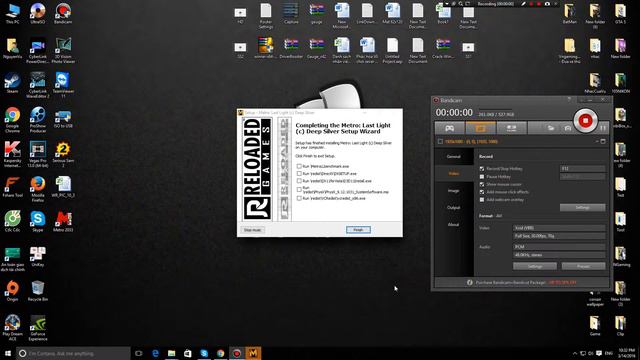Stop recording with Bandicam's red button
This screenshot has height=360, width=640.
pos(585,120)
